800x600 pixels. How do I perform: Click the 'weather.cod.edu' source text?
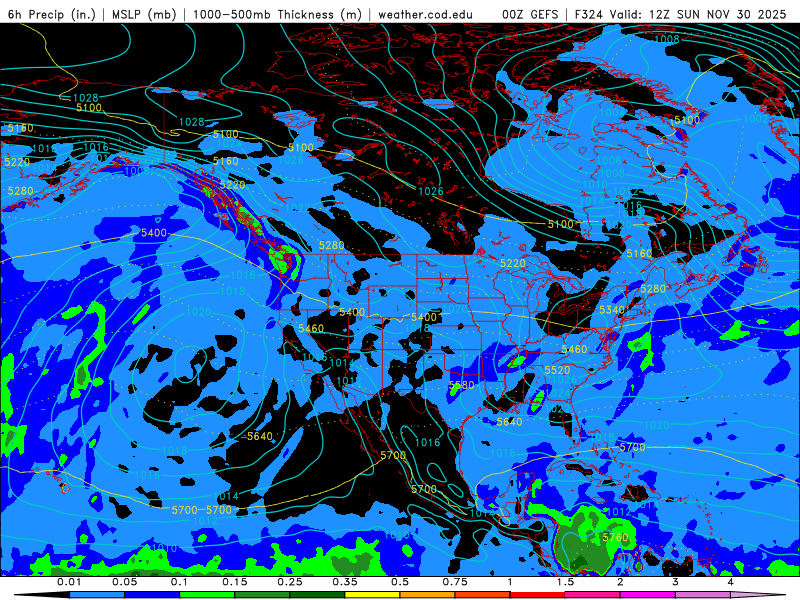click(426, 14)
